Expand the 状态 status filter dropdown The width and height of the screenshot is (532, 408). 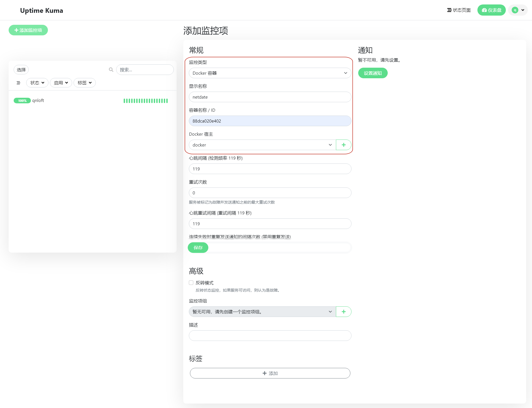(x=37, y=83)
